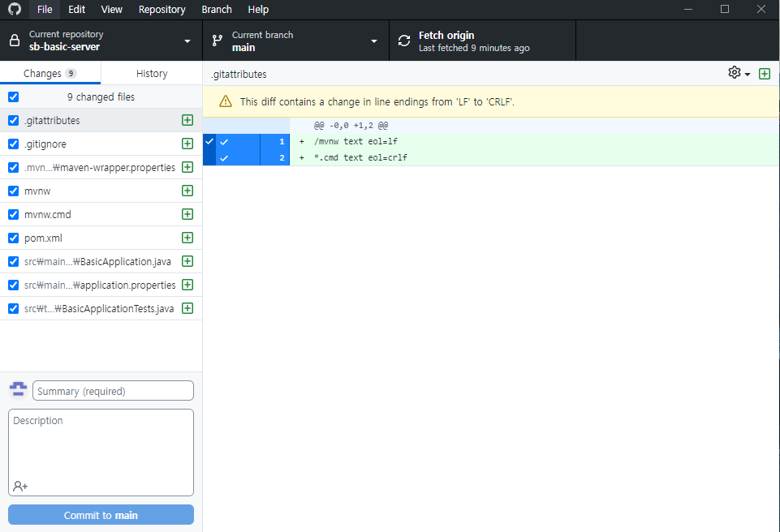
Task: Open the View menu
Action: tap(111, 9)
